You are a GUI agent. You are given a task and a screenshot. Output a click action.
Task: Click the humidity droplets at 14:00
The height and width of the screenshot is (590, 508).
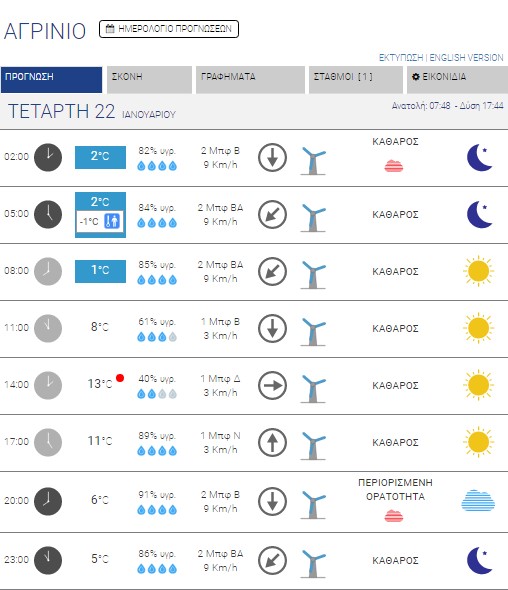[x=157, y=394]
